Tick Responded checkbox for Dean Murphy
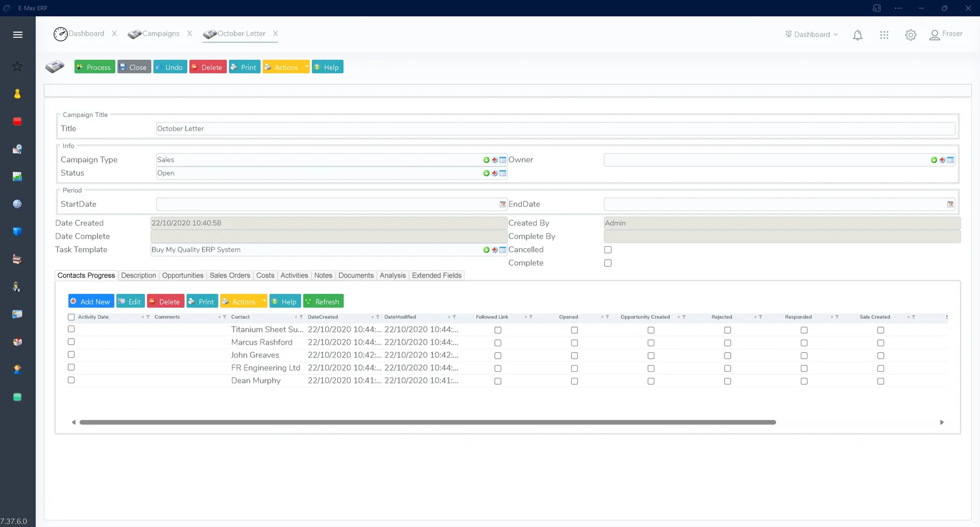Image resolution: width=980 pixels, height=527 pixels. point(804,381)
